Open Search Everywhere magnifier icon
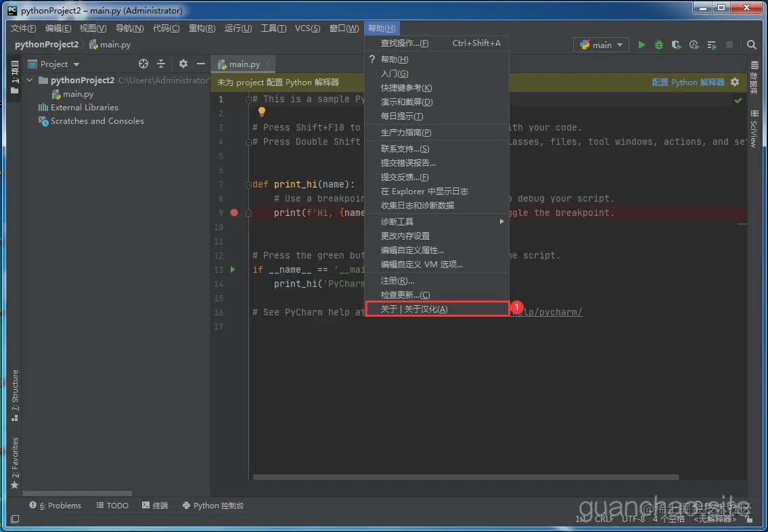Viewport: 768px width, 532px height. click(751, 45)
